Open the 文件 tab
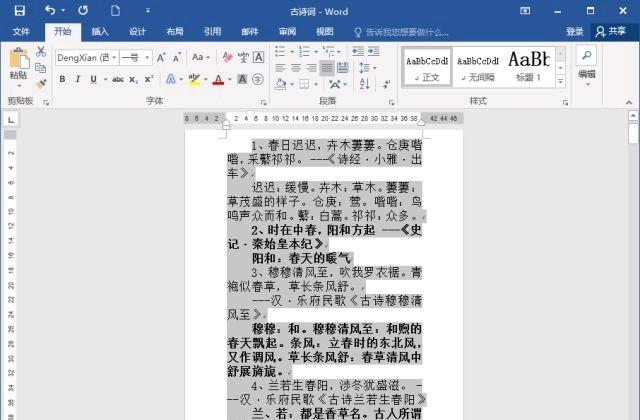 tap(21, 31)
